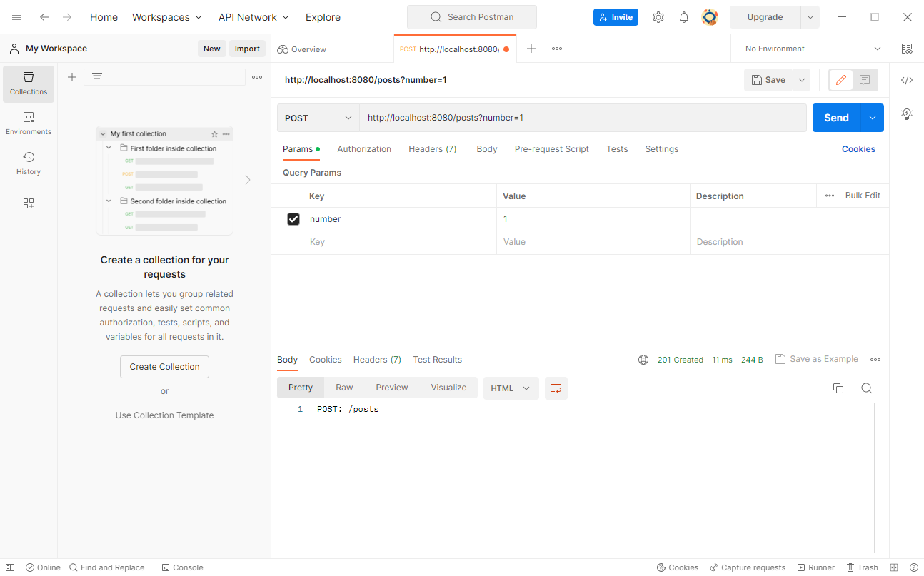Open the user avatar menu
Screen dimensions: 924x576
tap(710, 17)
